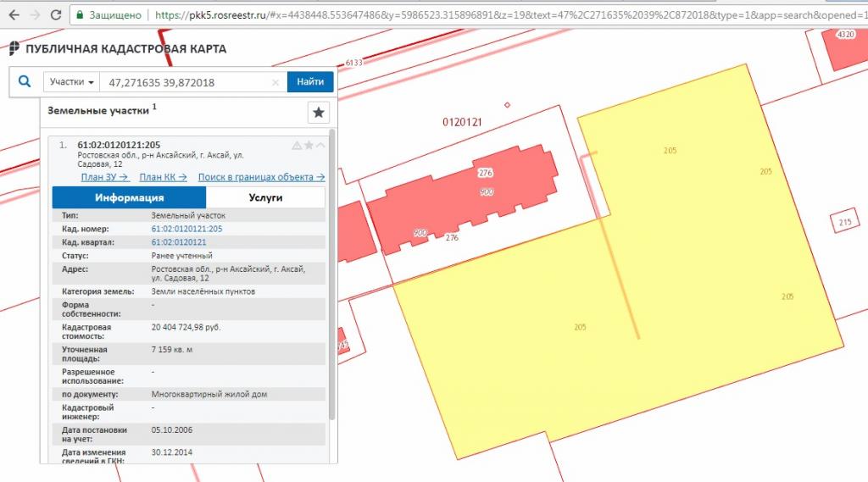The height and width of the screenshot is (482, 868).
Task: Click the Rosreestr logo next to the map title
Action: click(14, 48)
